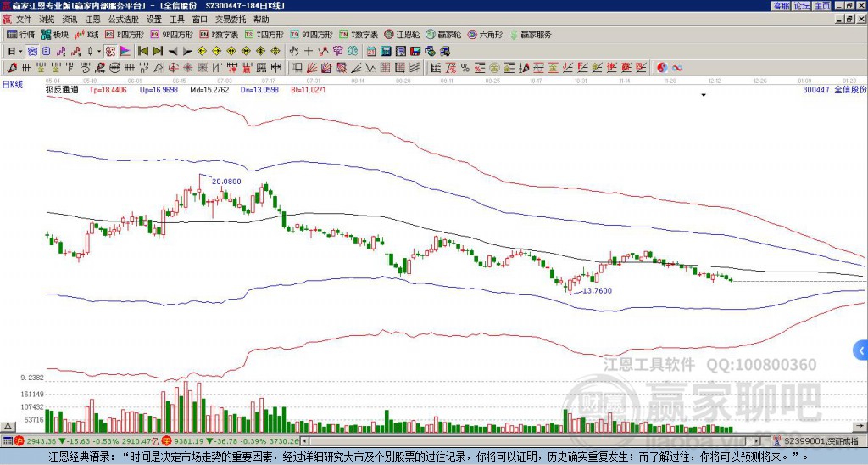Click the black left arrow icon
Image resolution: width=868 pixels, height=465 pixels.
(173, 52)
